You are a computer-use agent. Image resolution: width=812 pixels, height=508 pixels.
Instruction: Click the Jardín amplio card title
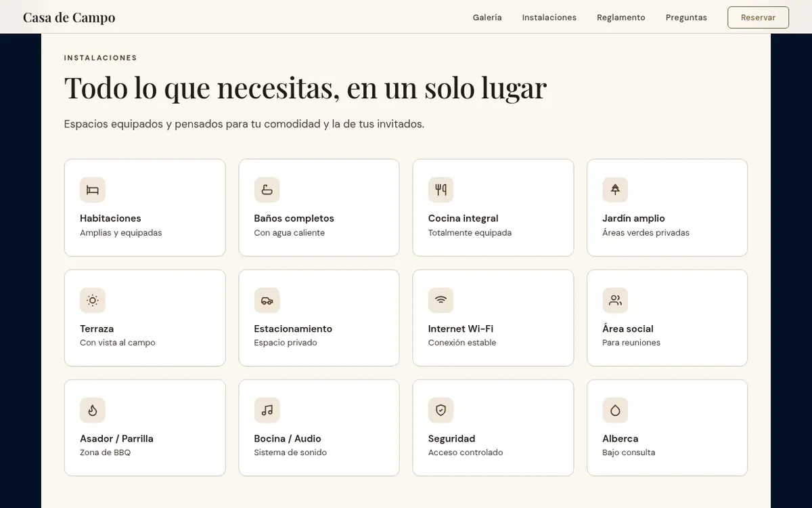pyautogui.click(x=634, y=218)
